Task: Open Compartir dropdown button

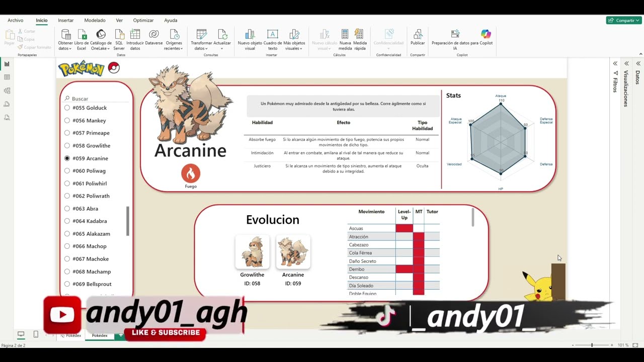Action: coord(623,20)
